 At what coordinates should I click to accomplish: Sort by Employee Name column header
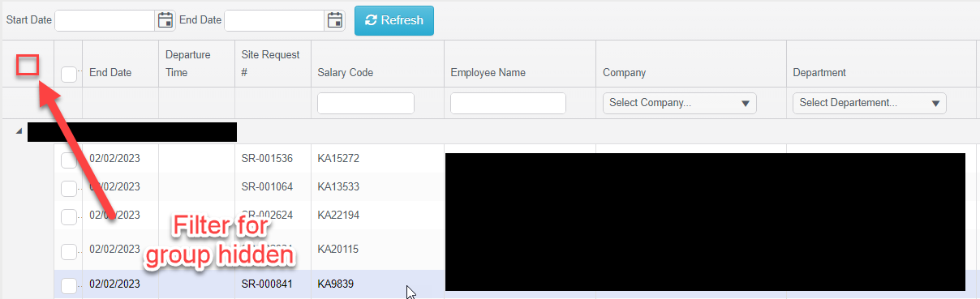click(488, 72)
